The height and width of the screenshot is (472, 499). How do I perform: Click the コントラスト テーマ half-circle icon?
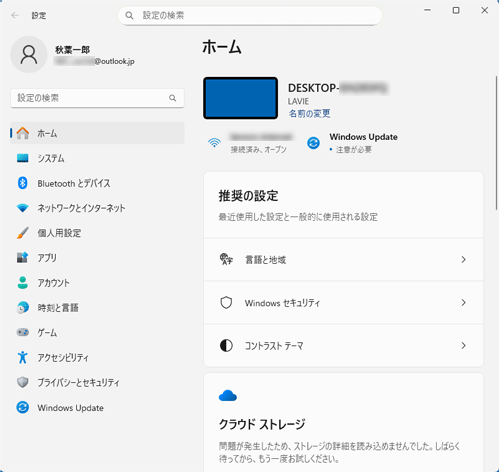pyautogui.click(x=226, y=346)
